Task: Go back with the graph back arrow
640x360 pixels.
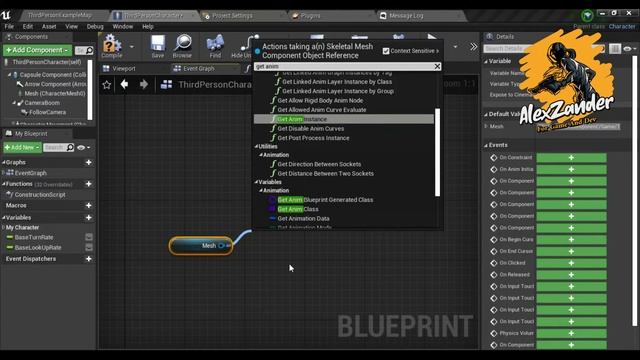Action: [x=124, y=84]
